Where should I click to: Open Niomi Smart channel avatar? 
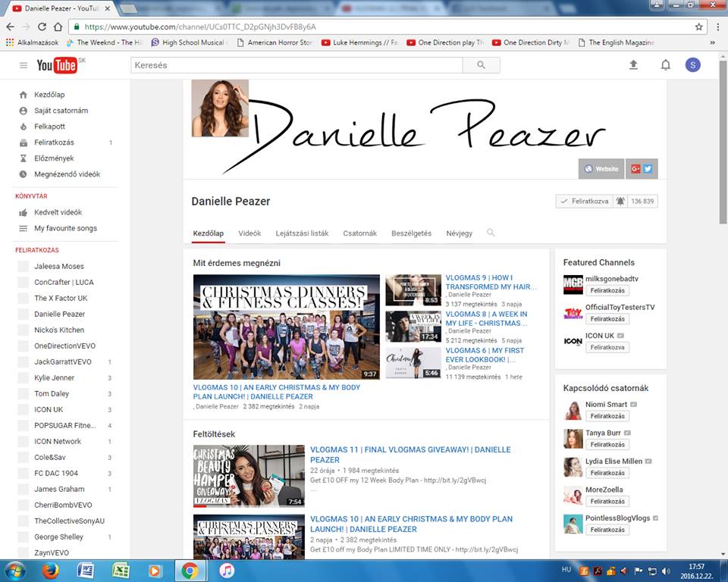point(573,410)
